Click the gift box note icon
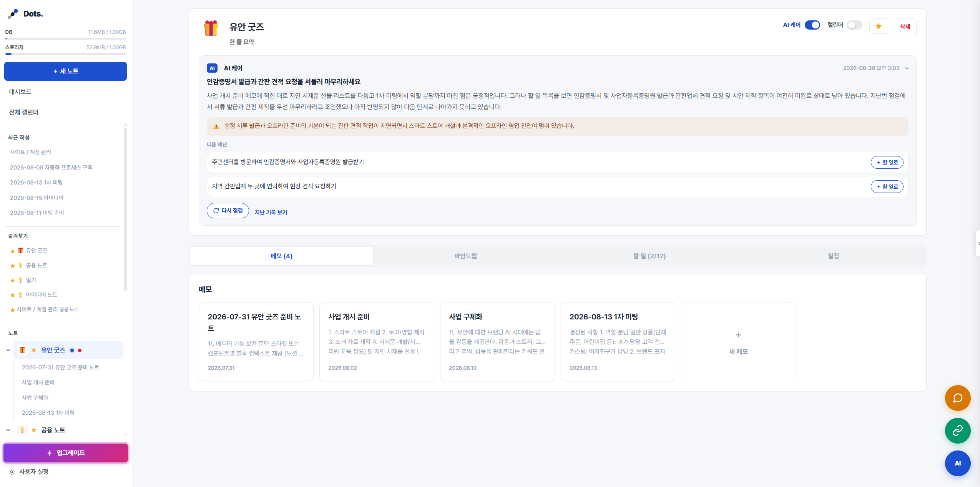 point(211,28)
